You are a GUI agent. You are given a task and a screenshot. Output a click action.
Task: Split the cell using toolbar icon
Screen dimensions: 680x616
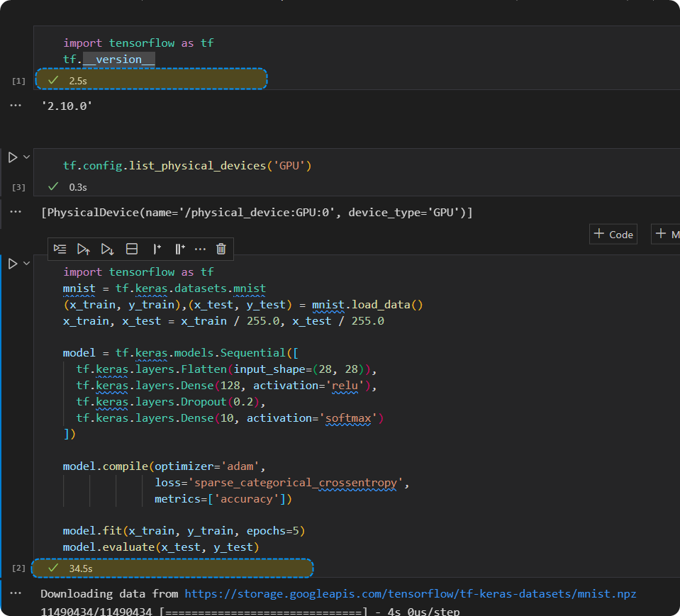131,249
